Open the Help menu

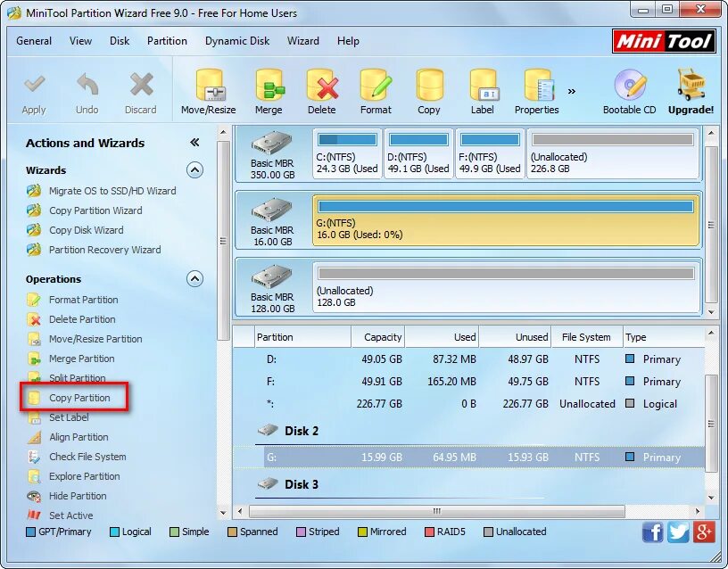click(x=348, y=41)
